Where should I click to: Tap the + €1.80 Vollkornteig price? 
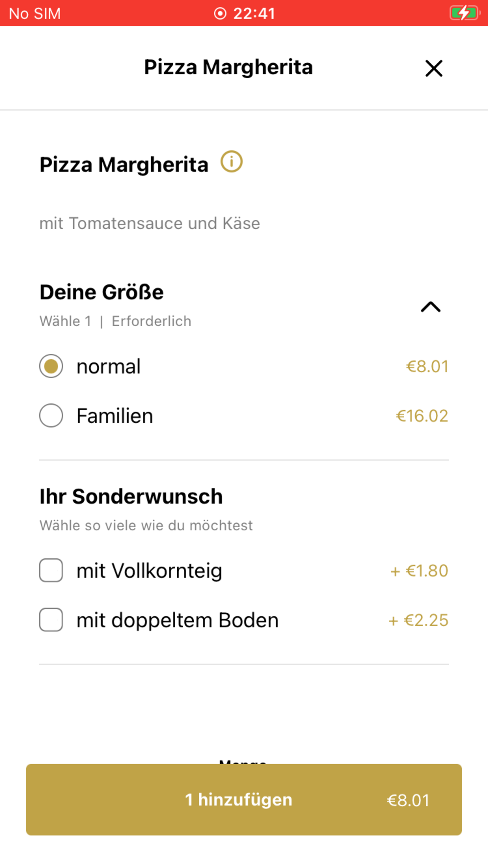(419, 571)
